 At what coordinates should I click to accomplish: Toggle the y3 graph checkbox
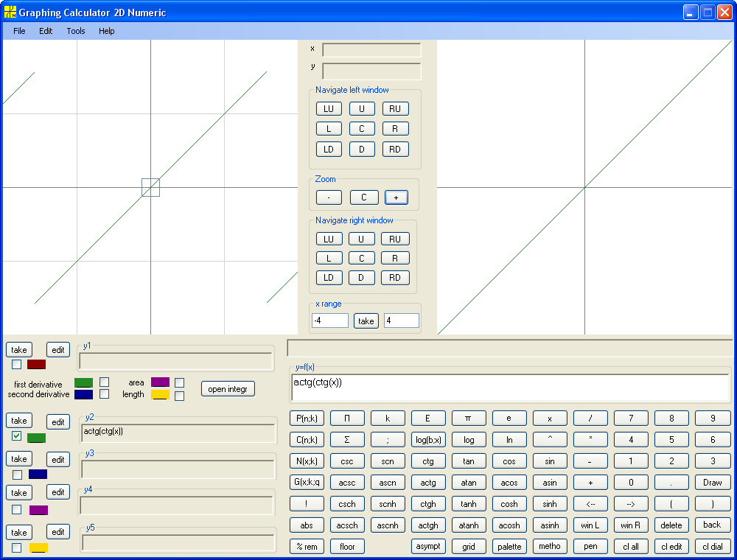click(x=18, y=475)
